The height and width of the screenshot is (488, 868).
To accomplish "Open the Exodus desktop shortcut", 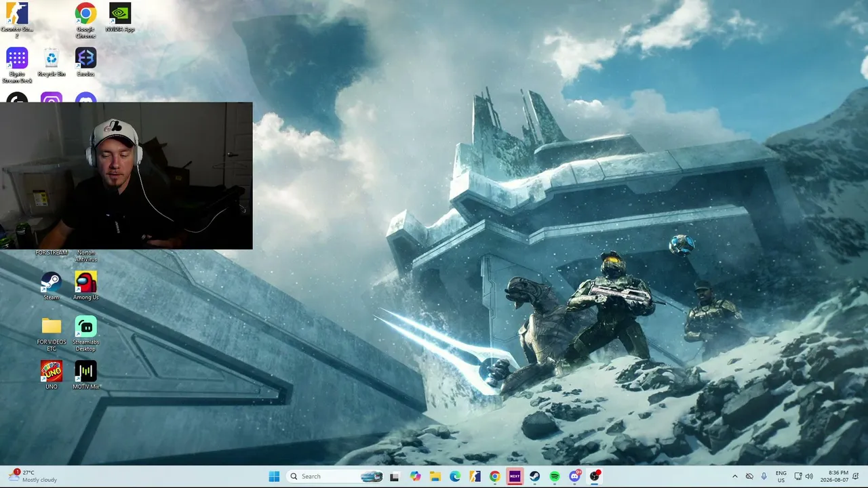I will point(85,62).
